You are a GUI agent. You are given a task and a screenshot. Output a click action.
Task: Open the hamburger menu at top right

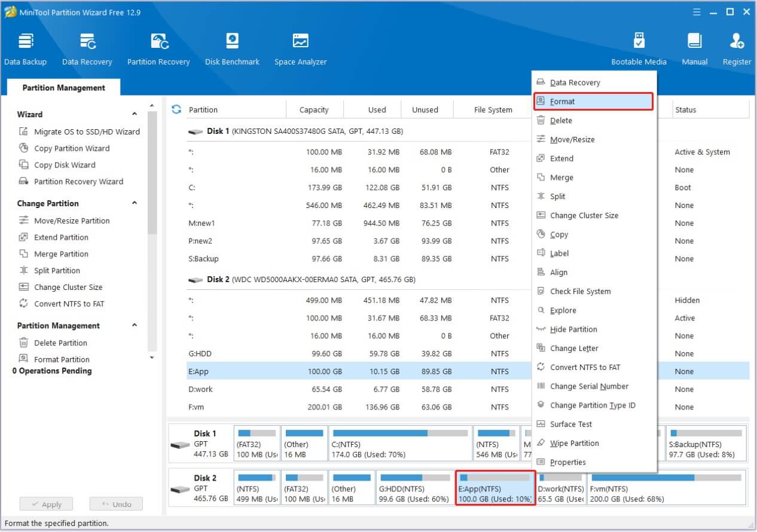coord(697,11)
